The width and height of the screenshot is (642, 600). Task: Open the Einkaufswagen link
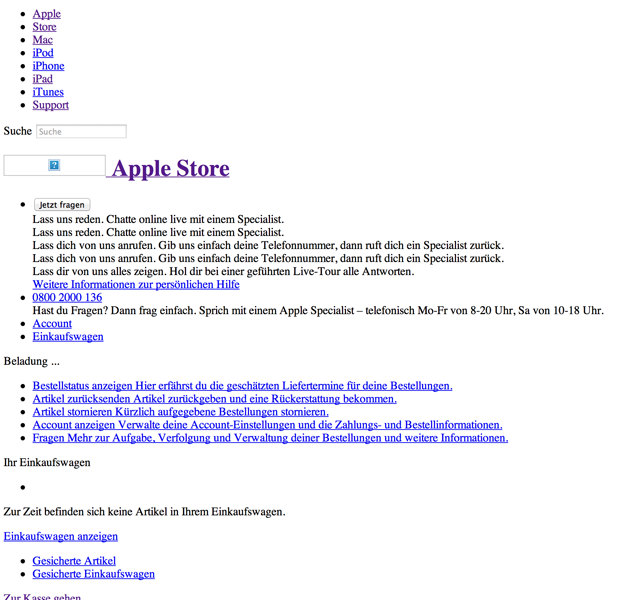pyautogui.click(x=68, y=337)
